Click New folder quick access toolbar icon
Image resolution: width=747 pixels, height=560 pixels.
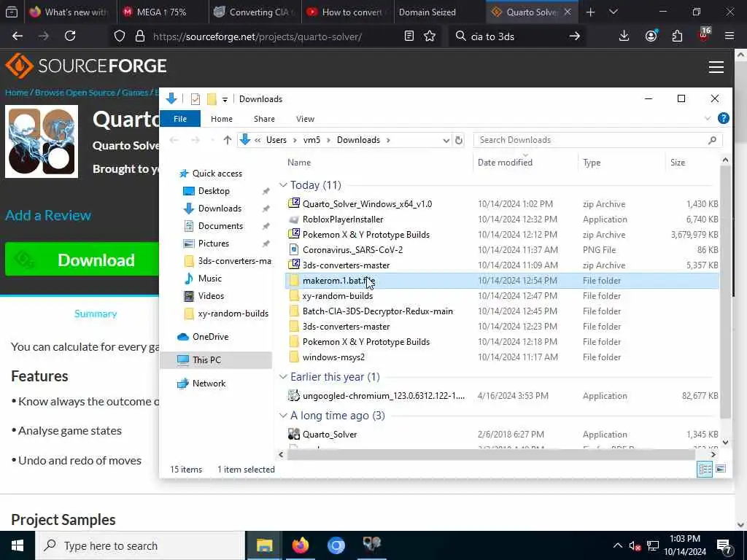point(212,99)
